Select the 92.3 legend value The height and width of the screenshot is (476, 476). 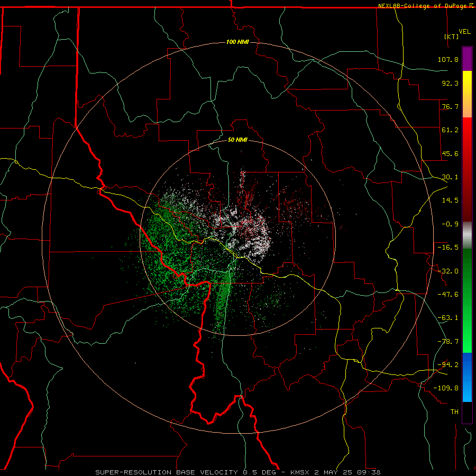(x=450, y=83)
